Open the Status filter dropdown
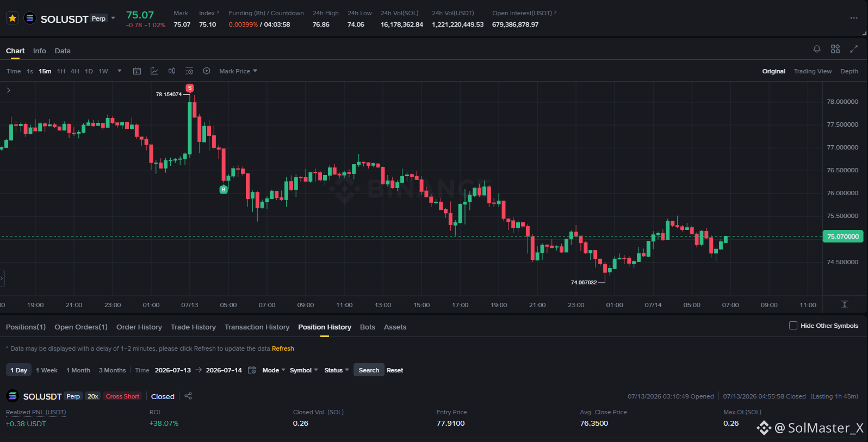 tap(337, 370)
